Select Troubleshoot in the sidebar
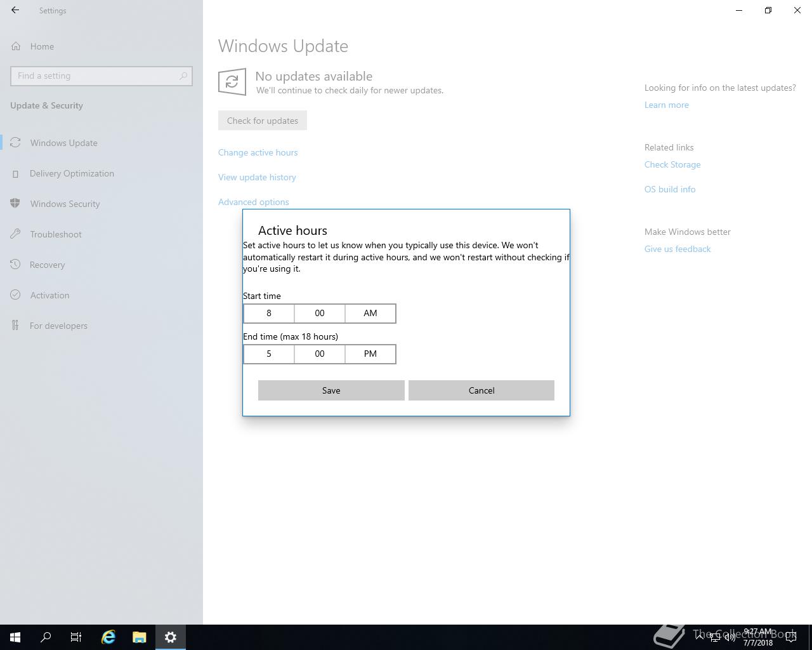The width and height of the screenshot is (812, 650). 101,234
